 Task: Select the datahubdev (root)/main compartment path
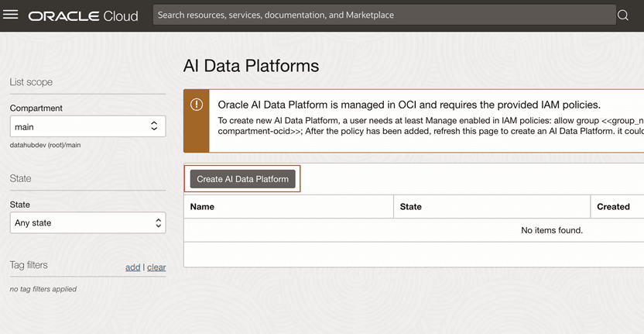click(46, 144)
